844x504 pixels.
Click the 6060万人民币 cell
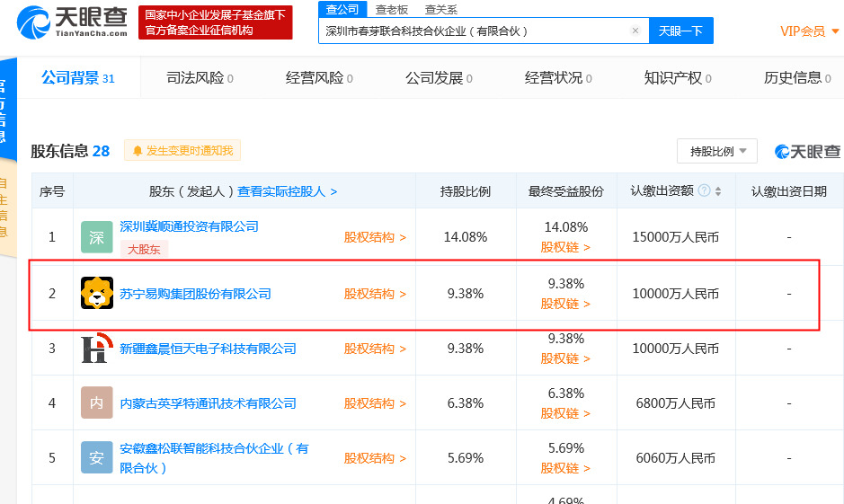tap(676, 458)
